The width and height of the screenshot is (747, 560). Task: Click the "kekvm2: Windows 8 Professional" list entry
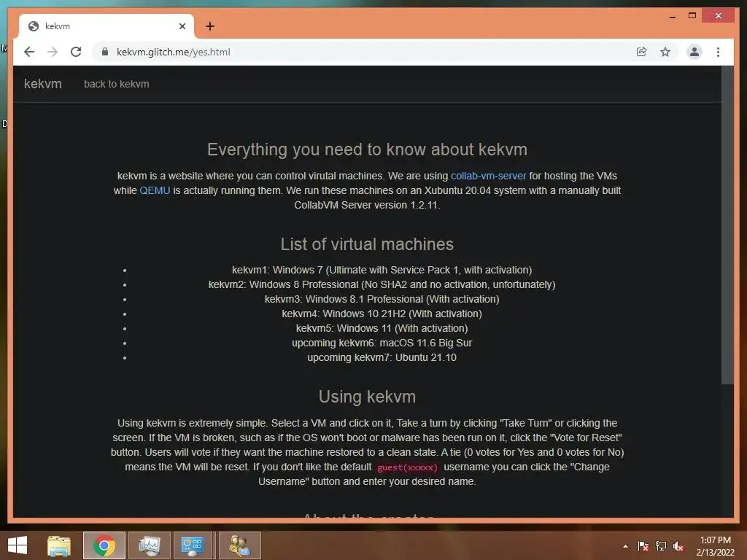tap(382, 285)
